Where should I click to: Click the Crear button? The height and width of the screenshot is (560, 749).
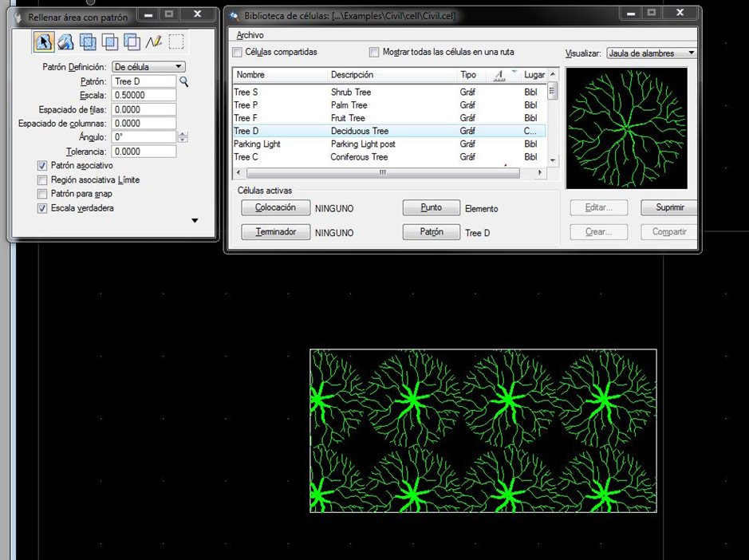598,232
